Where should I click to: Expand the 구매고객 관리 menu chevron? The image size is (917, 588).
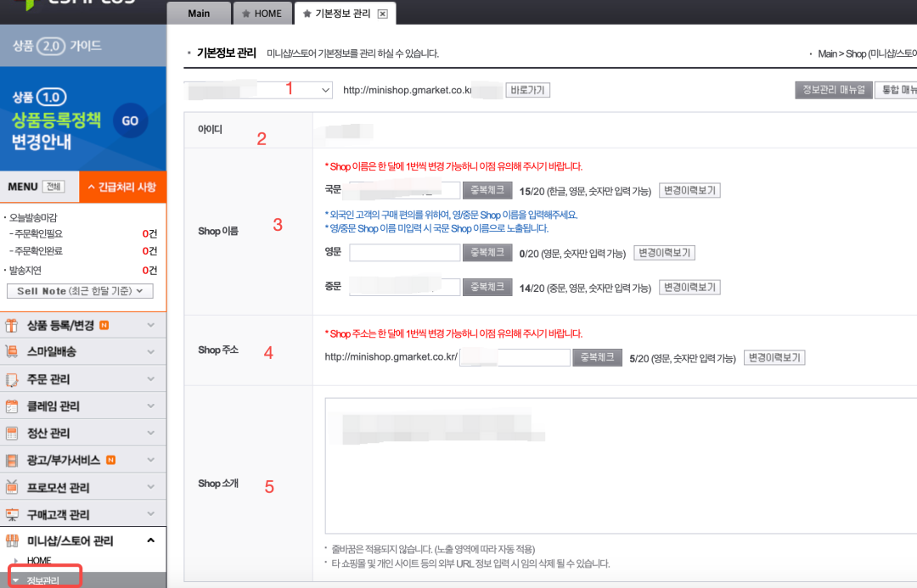150,514
